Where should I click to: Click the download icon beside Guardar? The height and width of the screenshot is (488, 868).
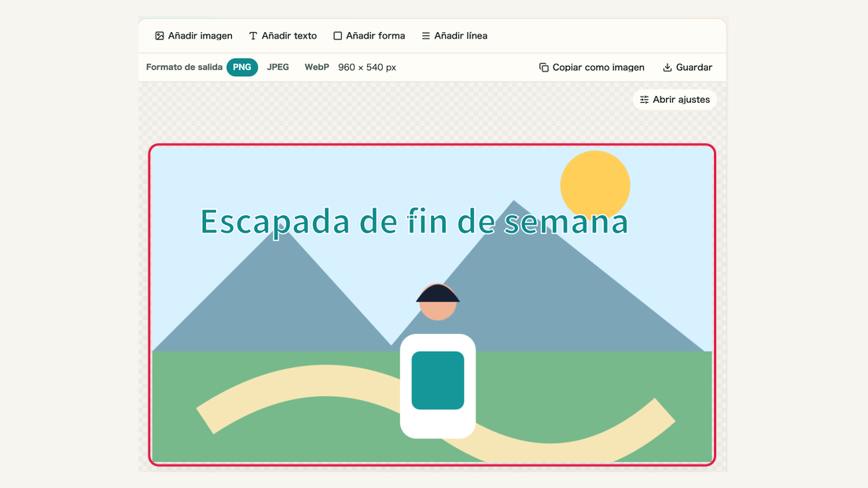(x=668, y=68)
